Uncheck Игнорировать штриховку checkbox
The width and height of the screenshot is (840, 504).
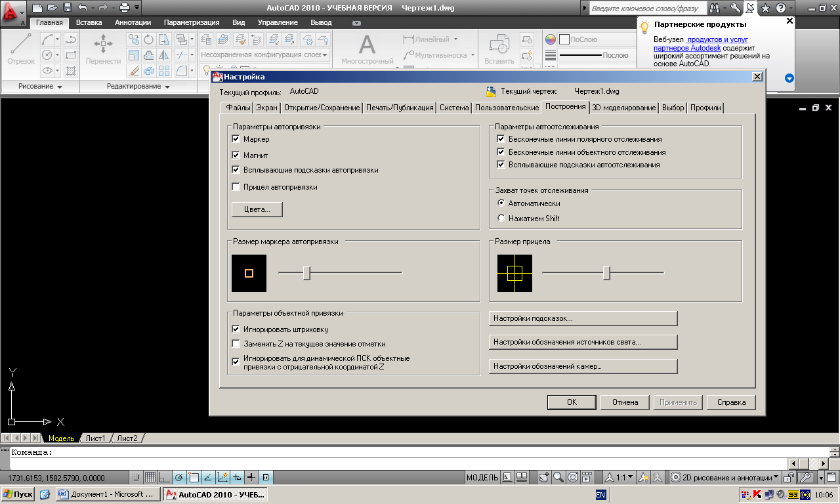point(236,329)
